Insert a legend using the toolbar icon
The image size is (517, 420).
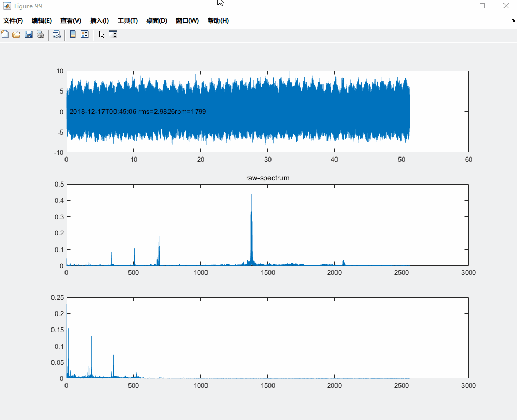[x=85, y=34]
